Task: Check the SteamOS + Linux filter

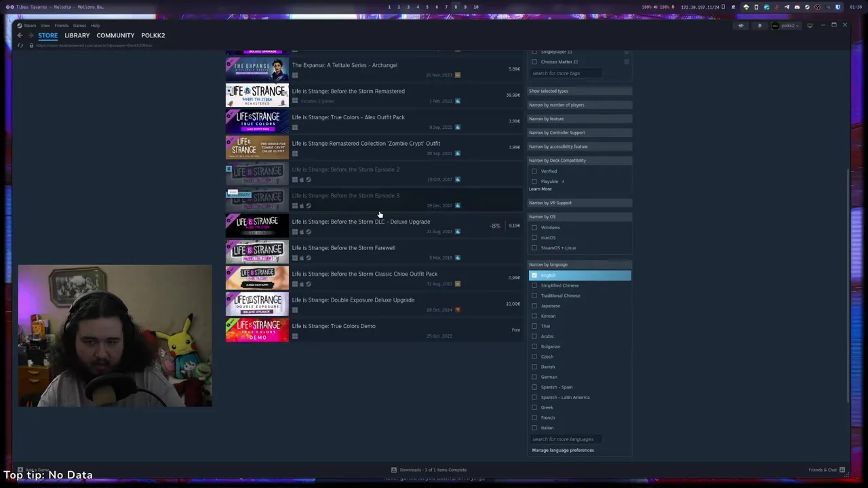Action: (x=534, y=248)
